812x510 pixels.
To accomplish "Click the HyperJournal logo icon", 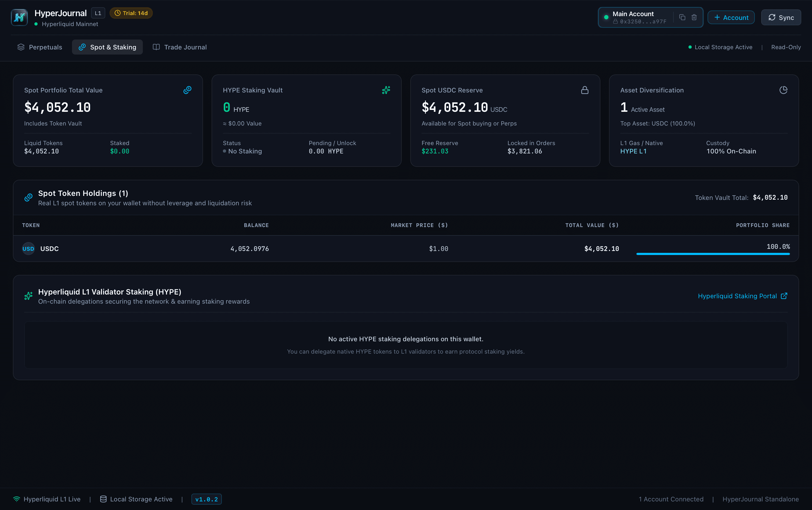I will 19,17.
